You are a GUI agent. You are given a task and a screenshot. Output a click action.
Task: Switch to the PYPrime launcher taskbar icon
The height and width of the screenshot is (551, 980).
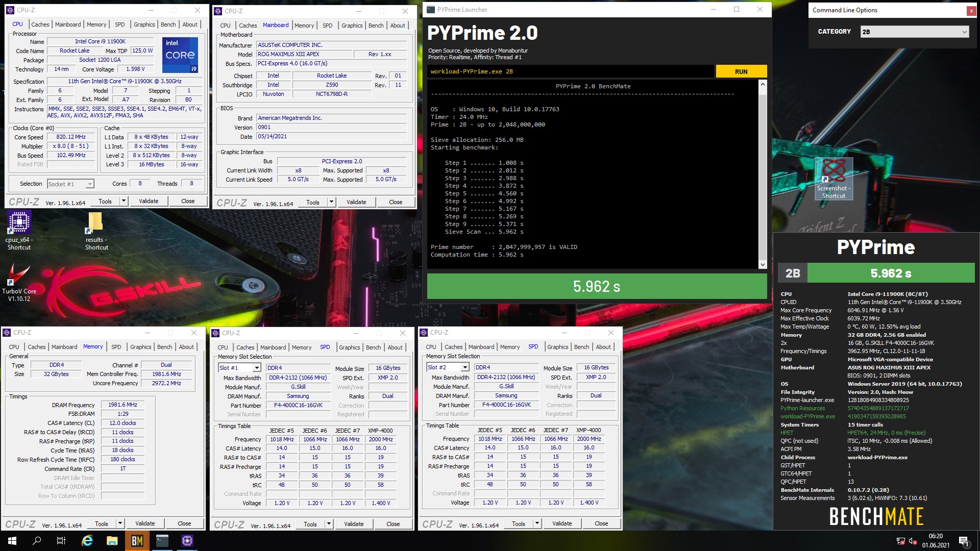(x=162, y=541)
